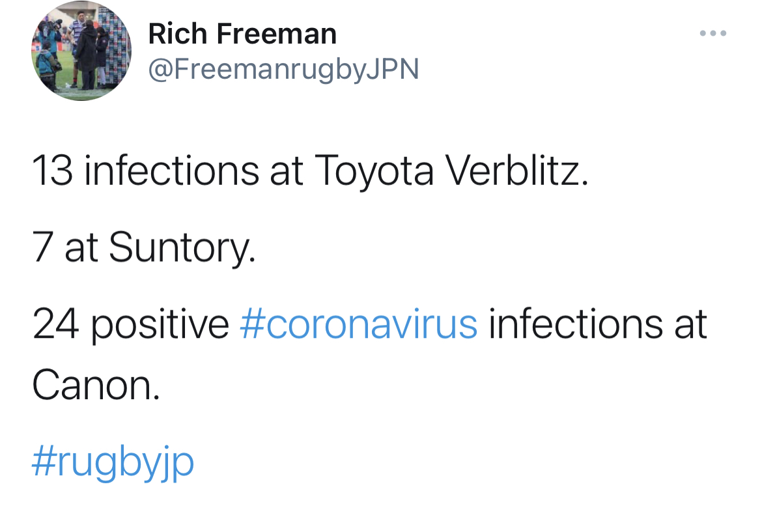The image size is (762, 532).
Task: Follow the #rugbyjp hashtag link
Action: pyautogui.click(x=113, y=462)
